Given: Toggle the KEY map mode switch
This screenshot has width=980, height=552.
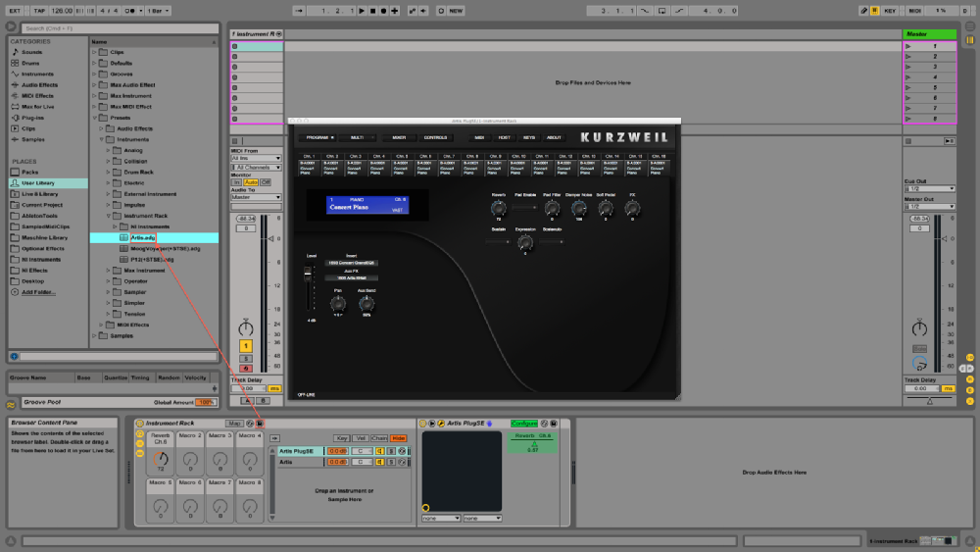Looking at the screenshot, I should [890, 11].
